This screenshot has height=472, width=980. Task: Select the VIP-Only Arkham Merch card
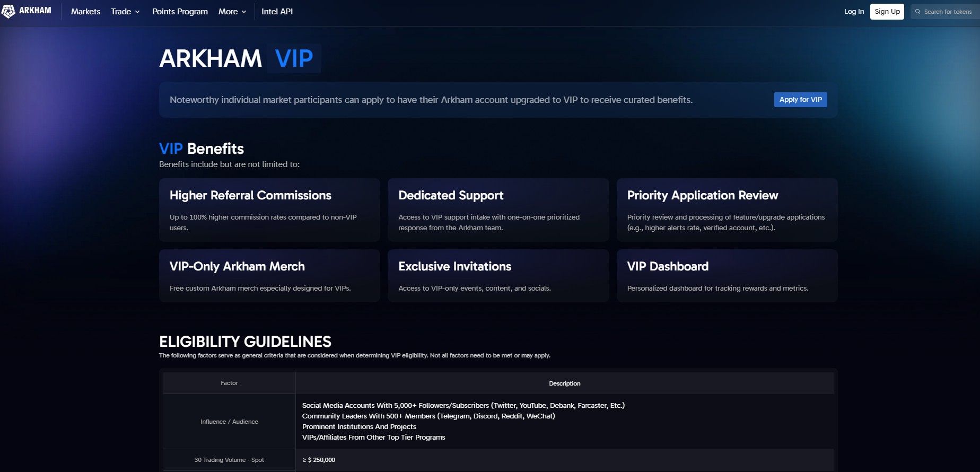(269, 276)
